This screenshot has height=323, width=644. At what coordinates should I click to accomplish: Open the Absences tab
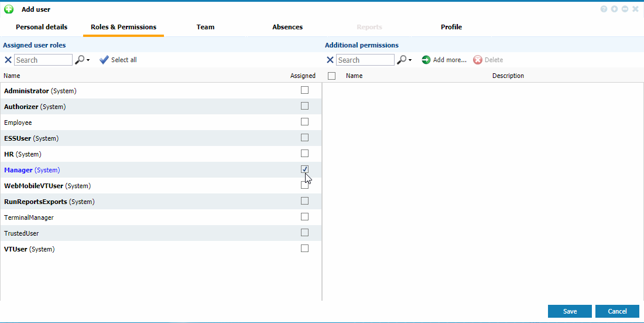[287, 27]
